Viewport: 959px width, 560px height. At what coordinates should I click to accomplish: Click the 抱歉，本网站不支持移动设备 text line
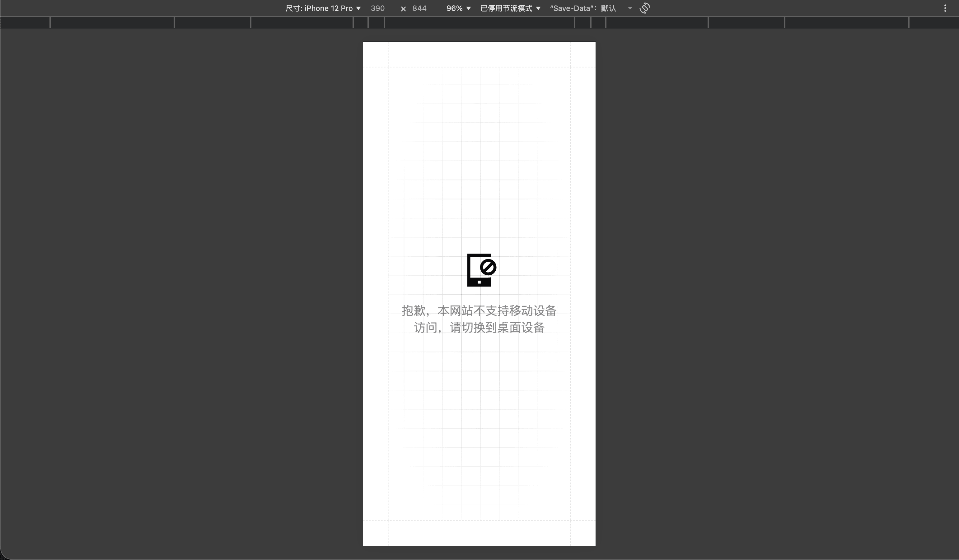pos(479,310)
